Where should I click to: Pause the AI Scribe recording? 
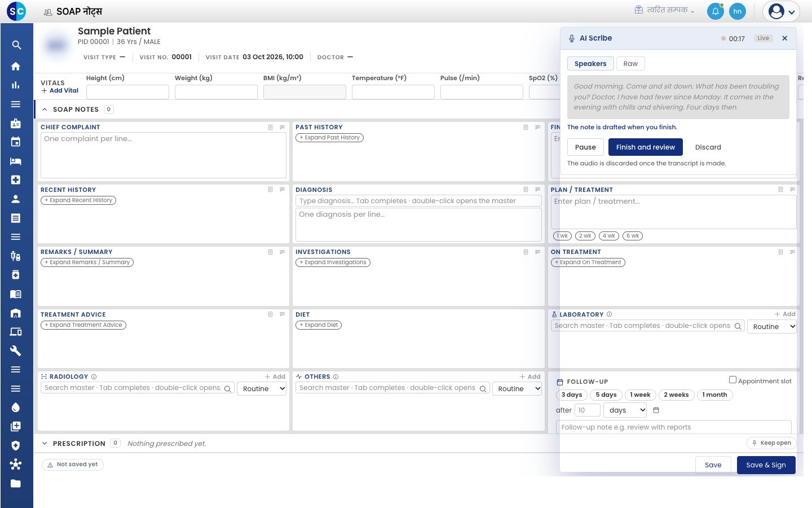tap(585, 147)
